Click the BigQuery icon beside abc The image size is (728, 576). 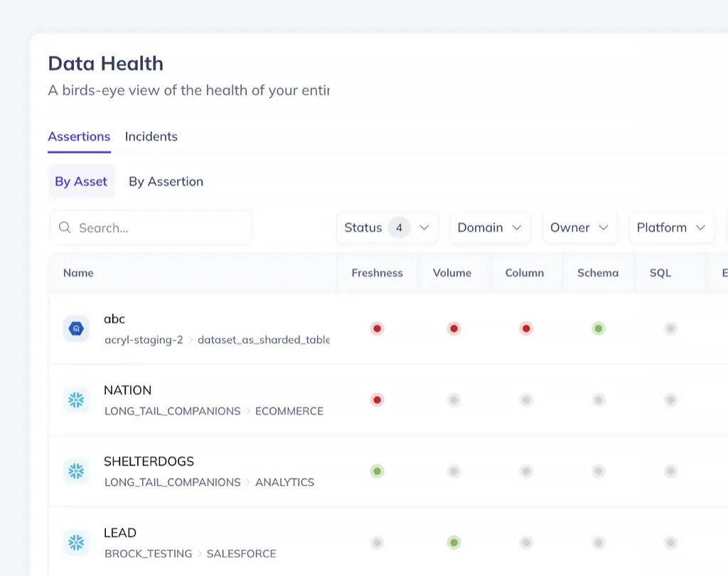(x=76, y=329)
